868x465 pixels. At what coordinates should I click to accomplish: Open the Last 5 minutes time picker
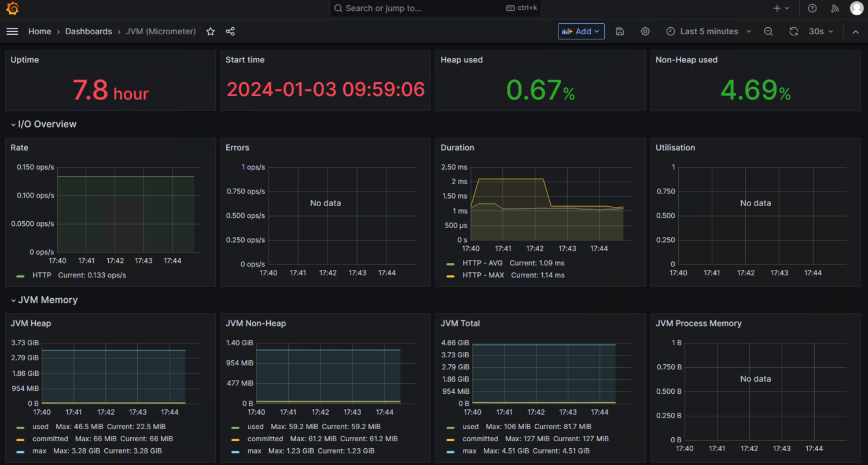709,31
